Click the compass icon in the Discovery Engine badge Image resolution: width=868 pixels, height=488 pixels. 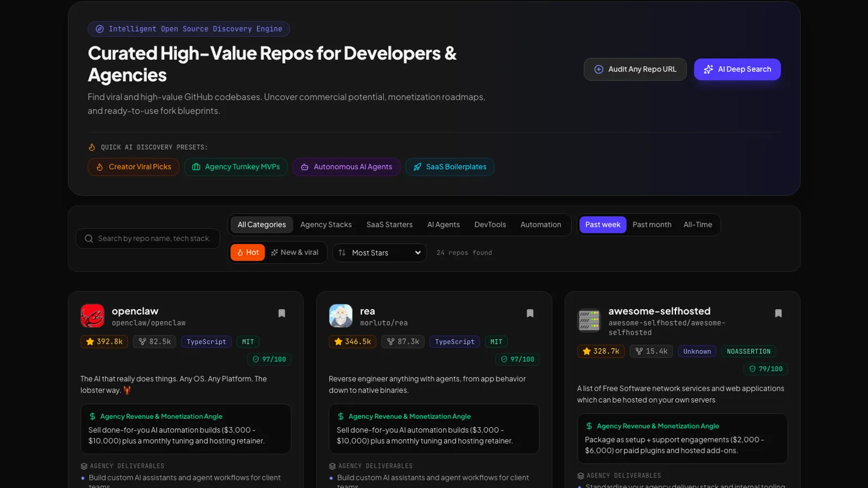pos(100,29)
